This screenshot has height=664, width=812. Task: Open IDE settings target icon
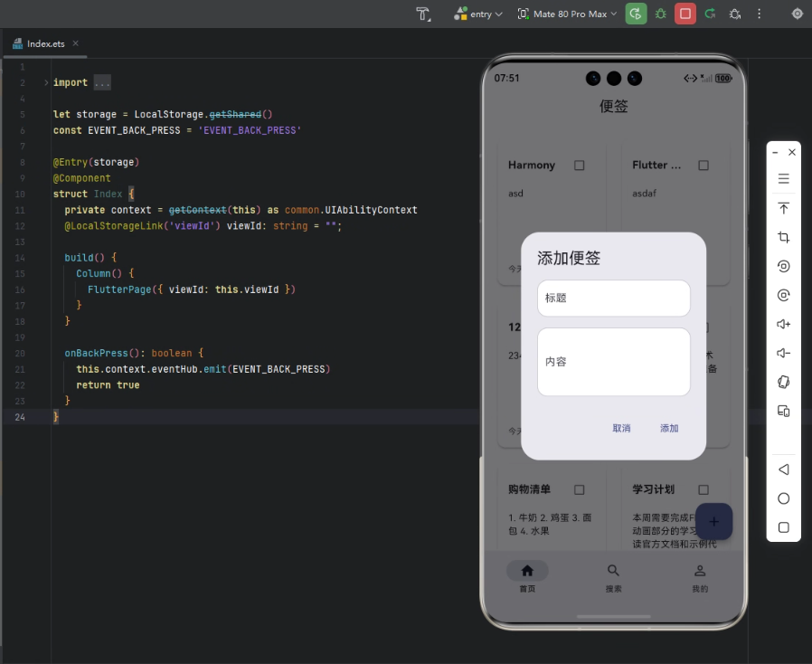coord(798,14)
